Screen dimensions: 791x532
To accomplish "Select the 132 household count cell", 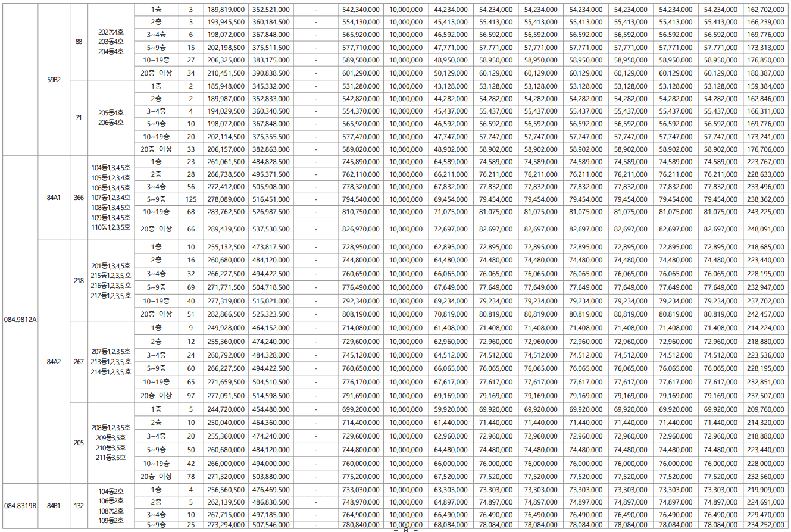I will click(x=79, y=505).
